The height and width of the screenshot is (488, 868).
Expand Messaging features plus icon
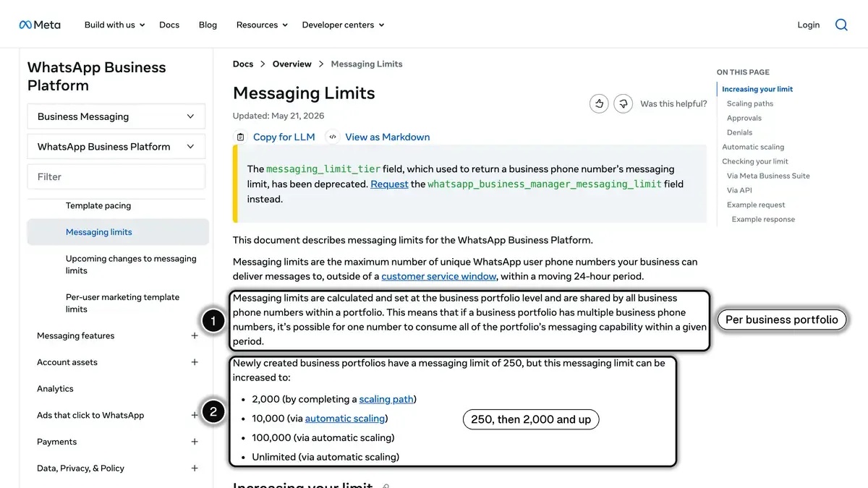(195, 335)
